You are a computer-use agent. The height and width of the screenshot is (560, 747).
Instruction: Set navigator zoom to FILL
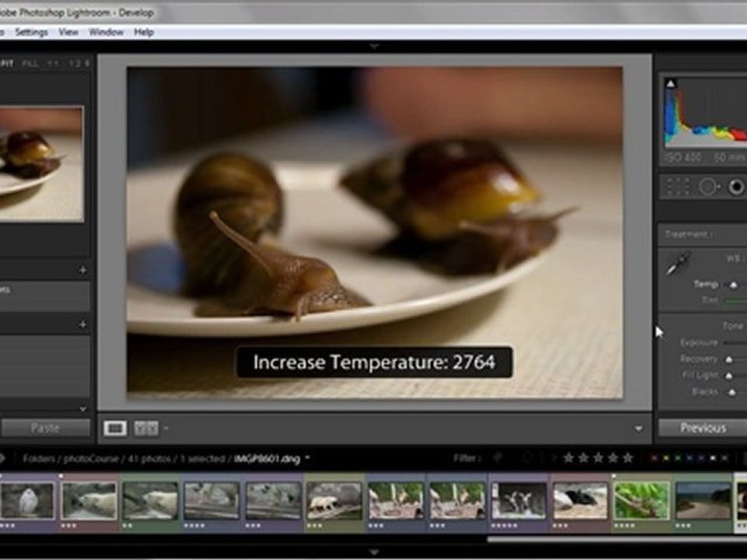pos(30,63)
